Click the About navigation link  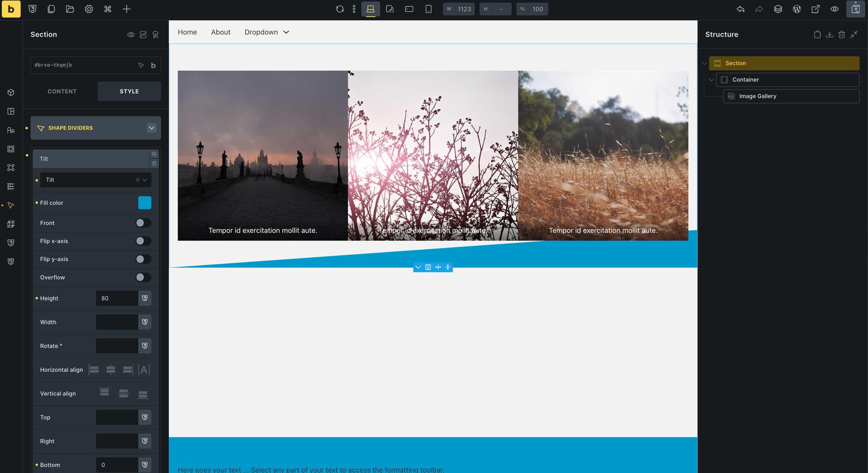[x=221, y=32]
